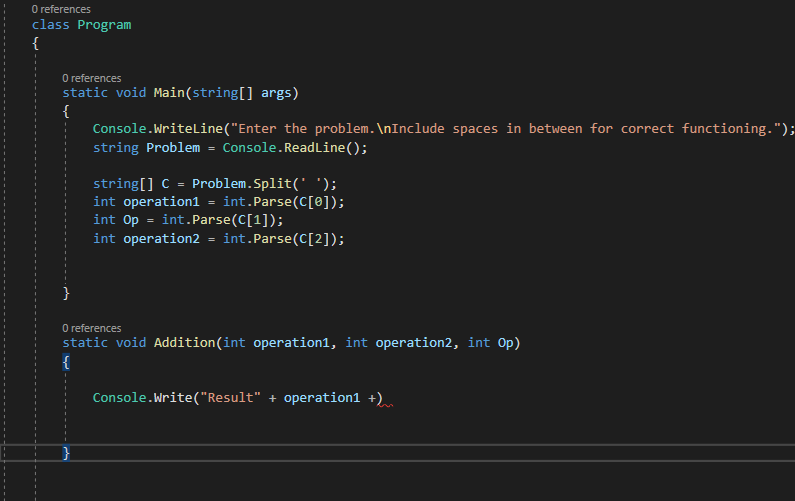The width and height of the screenshot is (795, 501).
Task: Open the '0 references' CodeLens above class Program
Action: (x=61, y=9)
